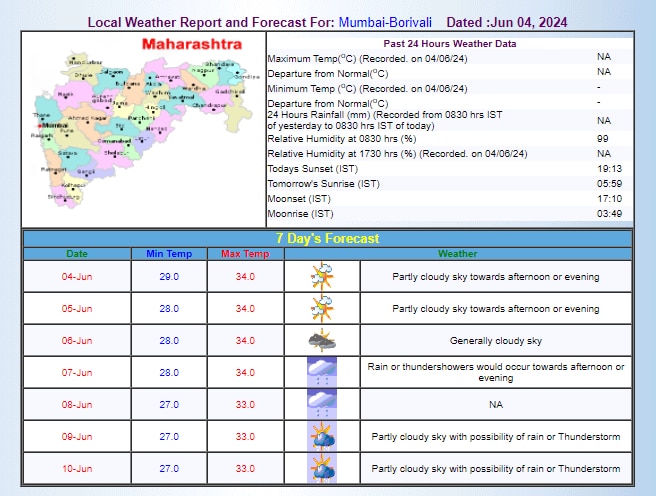Click the 05-Jun partly cloudy weather icon
Screen dimensions: 656x496
pos(322,308)
